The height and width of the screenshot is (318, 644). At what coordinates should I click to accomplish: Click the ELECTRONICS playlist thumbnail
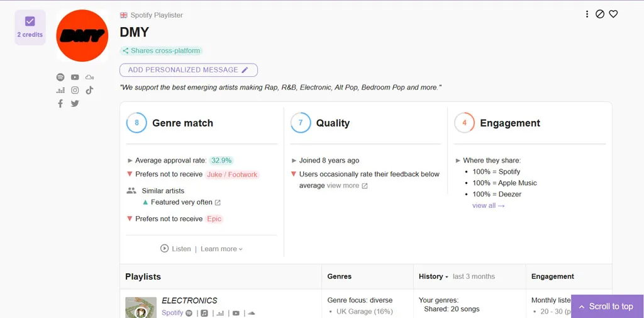coord(140,308)
